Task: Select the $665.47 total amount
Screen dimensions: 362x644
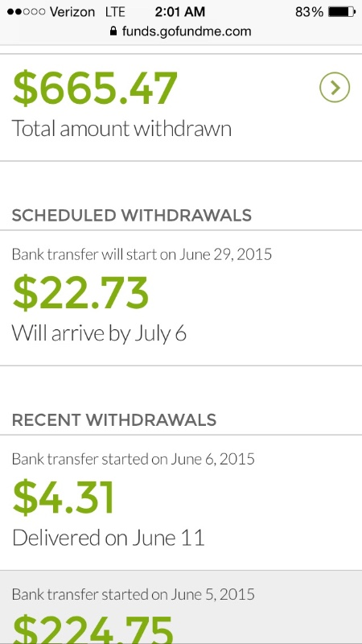Action: [95, 88]
